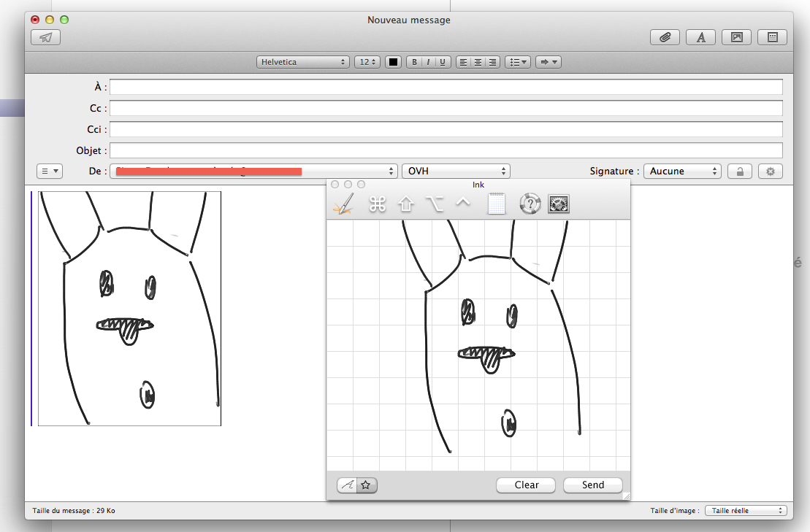
Task: Click the Shift key modifier in Ink
Action: point(406,204)
